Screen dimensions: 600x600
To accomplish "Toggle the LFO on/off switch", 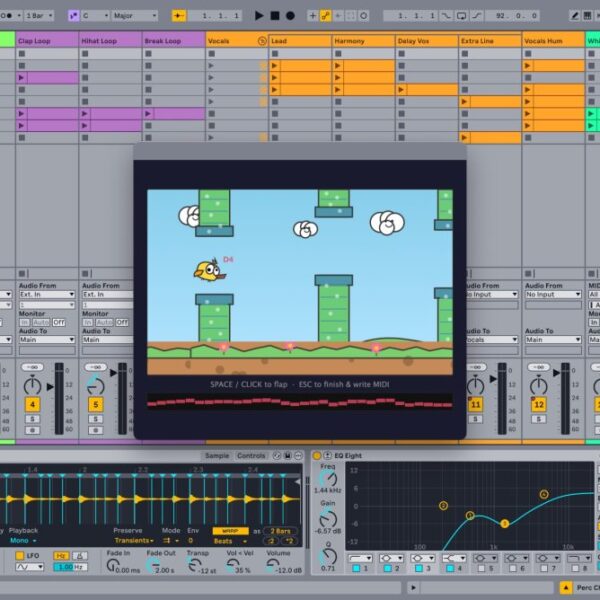I will point(20,555).
